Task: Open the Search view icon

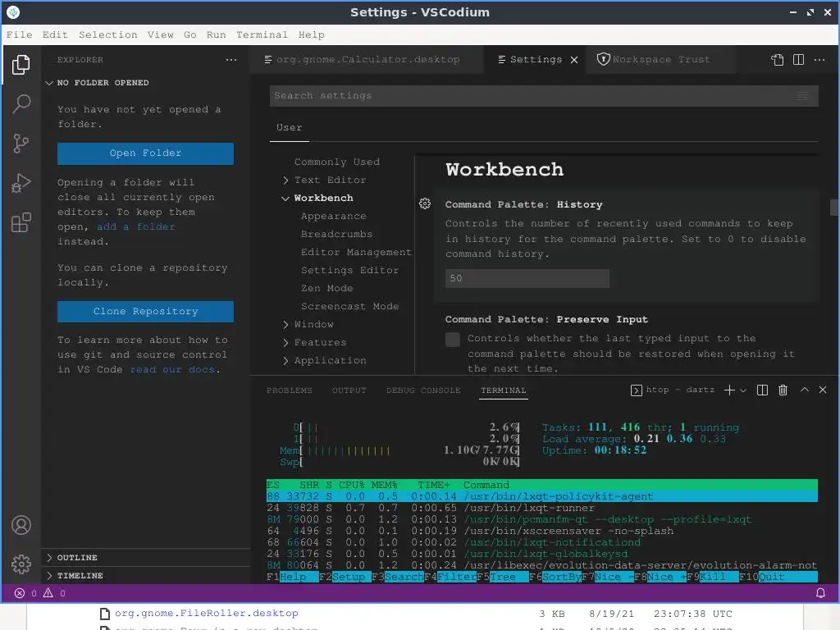Action: (x=21, y=104)
